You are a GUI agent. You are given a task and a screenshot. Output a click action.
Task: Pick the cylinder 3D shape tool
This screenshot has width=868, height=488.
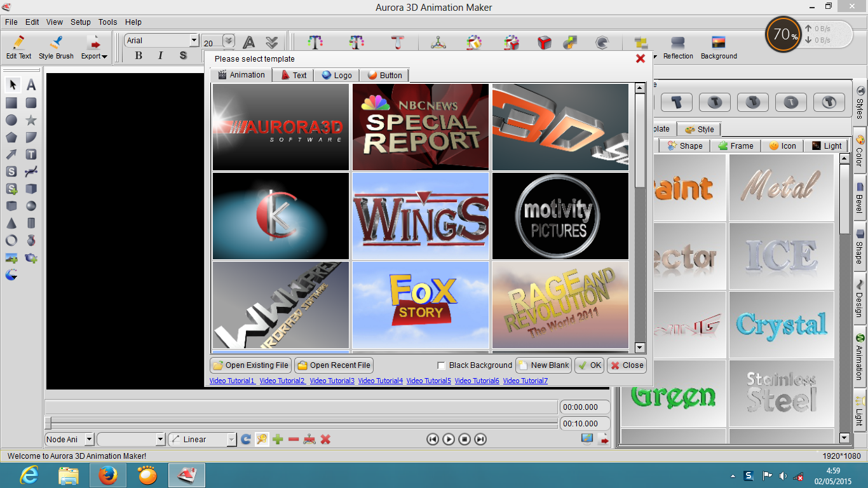(x=31, y=223)
